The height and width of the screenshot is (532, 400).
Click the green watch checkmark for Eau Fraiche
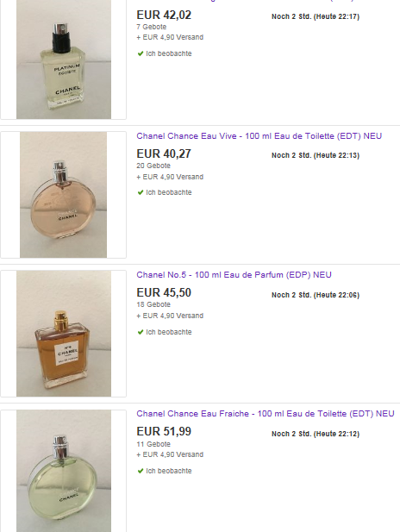(141, 471)
